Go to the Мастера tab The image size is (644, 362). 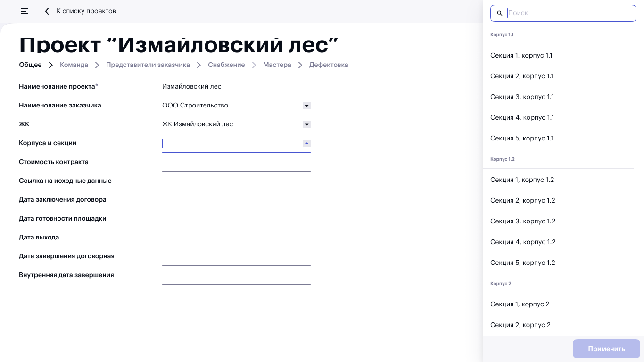point(277,65)
